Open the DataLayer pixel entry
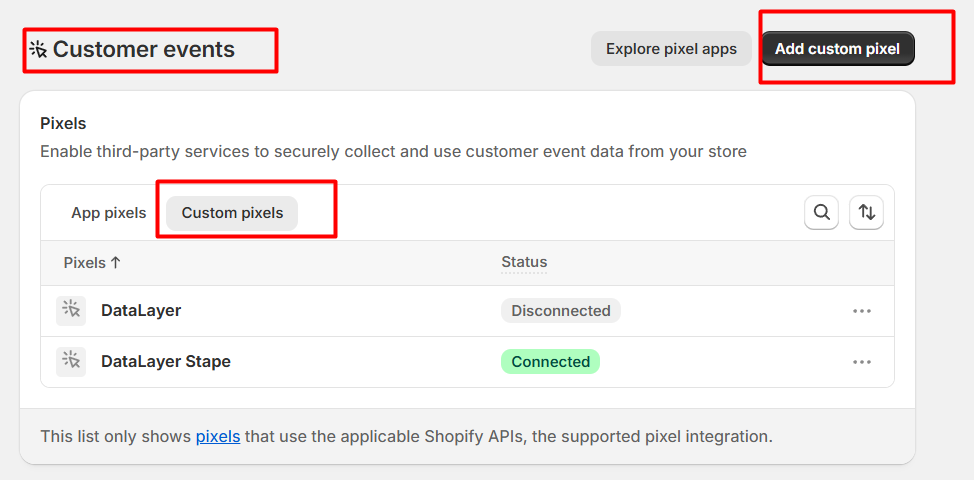Screen dimensions: 974x480 tap(141, 311)
